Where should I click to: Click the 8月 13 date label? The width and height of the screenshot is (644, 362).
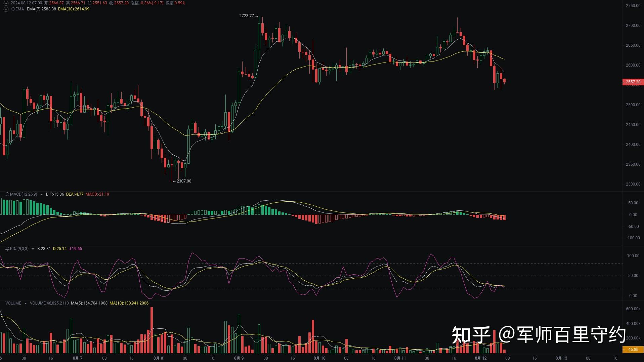pos(561,358)
